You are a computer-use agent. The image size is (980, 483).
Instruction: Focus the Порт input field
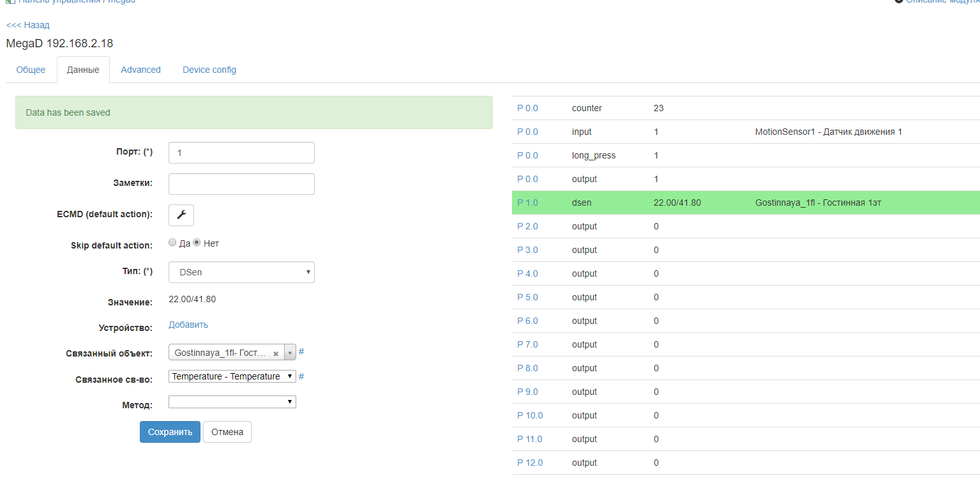[x=241, y=153]
